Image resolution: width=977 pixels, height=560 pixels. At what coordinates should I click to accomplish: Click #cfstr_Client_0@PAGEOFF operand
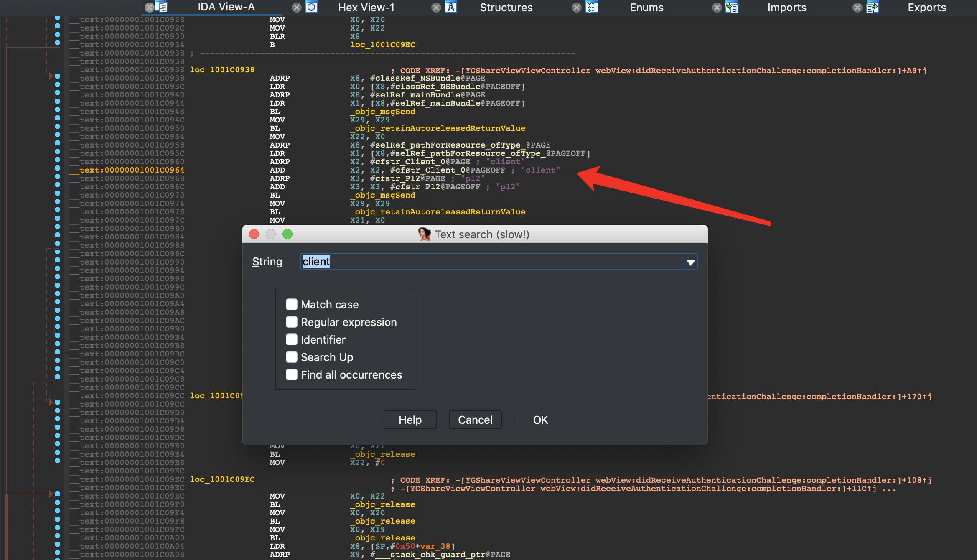tap(448, 170)
